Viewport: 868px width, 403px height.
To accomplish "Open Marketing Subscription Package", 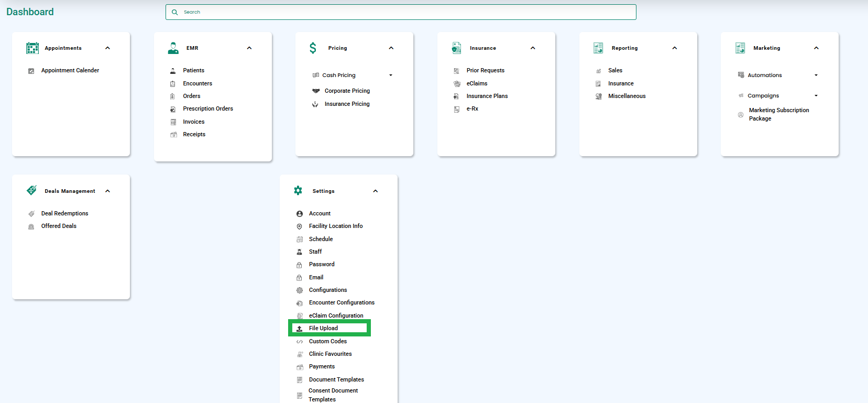I will pos(779,114).
